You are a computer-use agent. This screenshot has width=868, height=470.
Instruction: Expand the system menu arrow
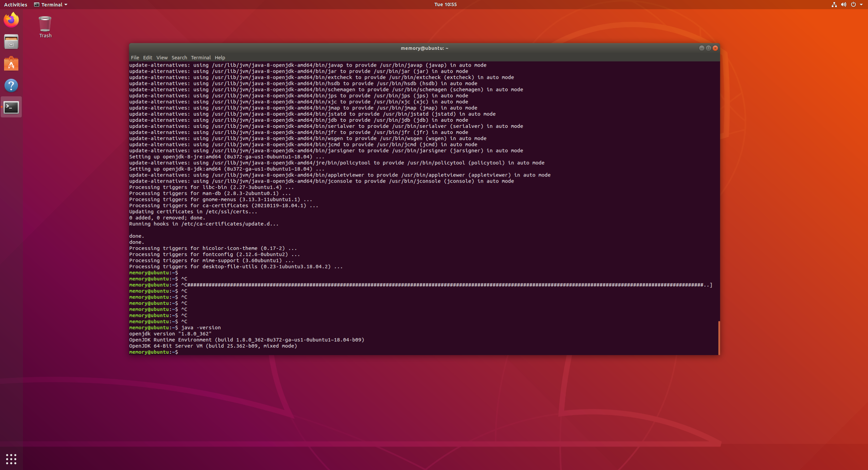tap(861, 4)
